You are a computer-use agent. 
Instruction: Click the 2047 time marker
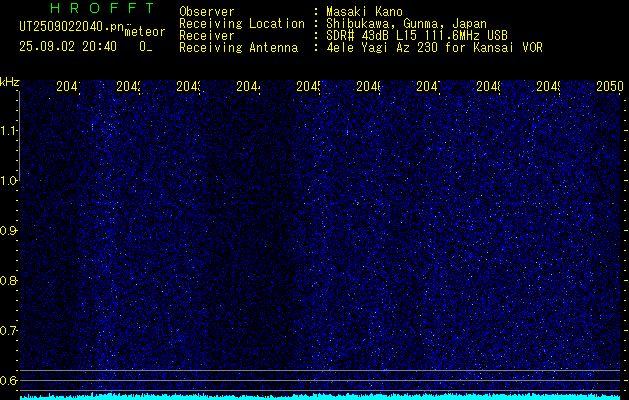(428, 86)
